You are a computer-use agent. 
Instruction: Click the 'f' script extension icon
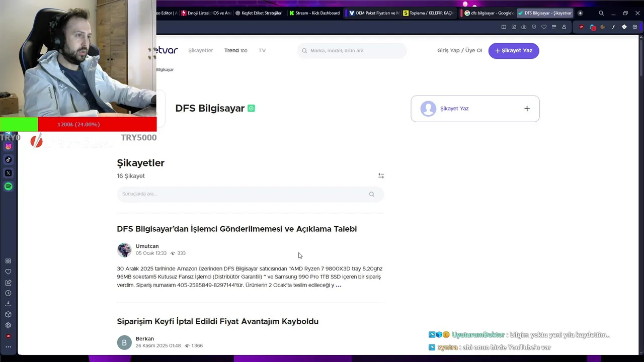click(613, 27)
